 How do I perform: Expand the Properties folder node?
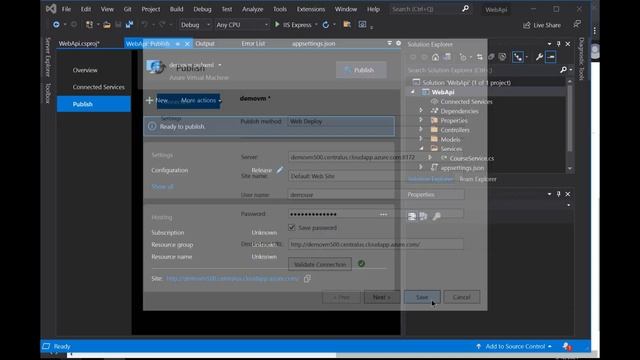click(x=421, y=120)
